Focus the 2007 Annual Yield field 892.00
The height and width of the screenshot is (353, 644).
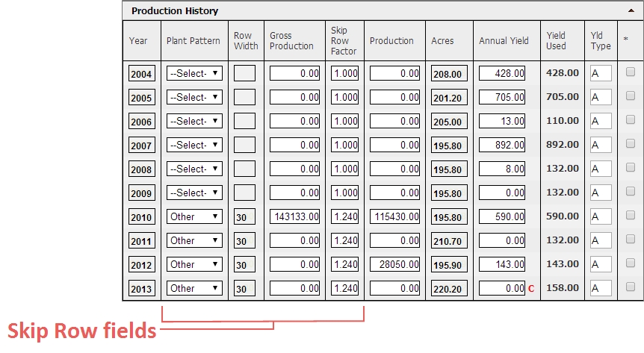[502, 145]
